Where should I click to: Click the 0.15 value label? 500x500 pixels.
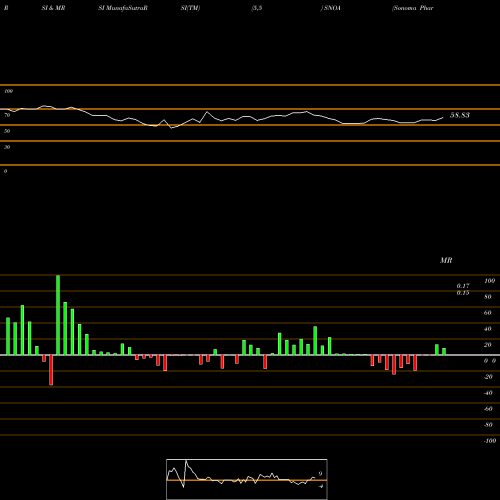463,293
